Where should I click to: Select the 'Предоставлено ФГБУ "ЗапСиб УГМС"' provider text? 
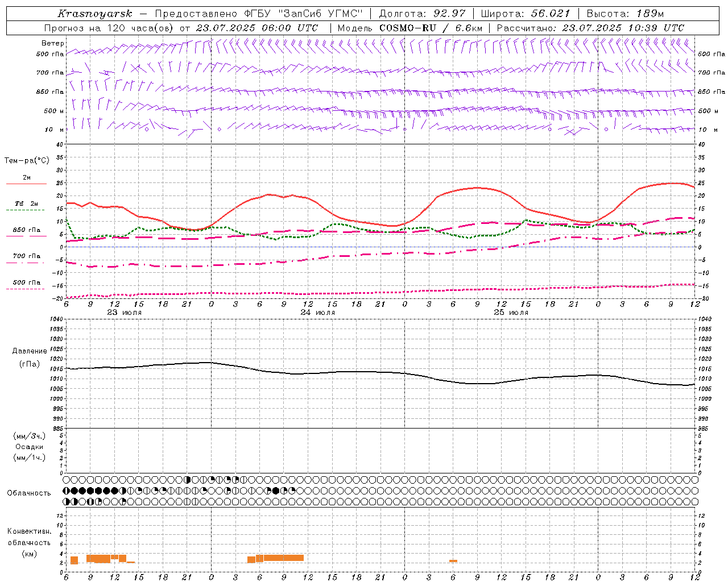point(258,14)
